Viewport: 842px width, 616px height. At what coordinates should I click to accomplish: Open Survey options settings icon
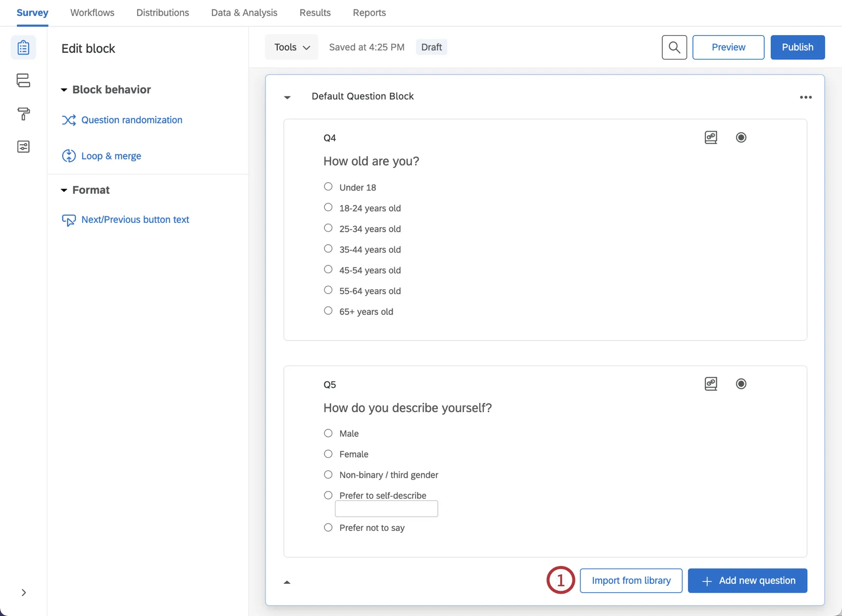point(23,147)
